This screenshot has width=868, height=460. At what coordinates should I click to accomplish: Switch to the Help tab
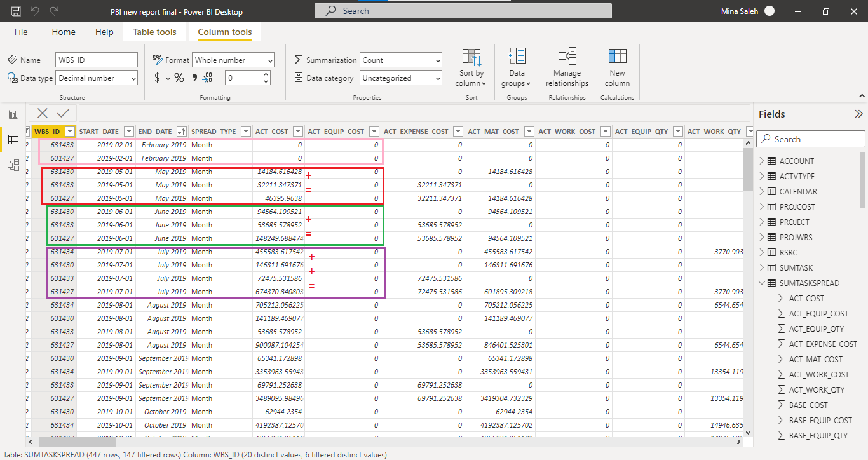(x=104, y=32)
